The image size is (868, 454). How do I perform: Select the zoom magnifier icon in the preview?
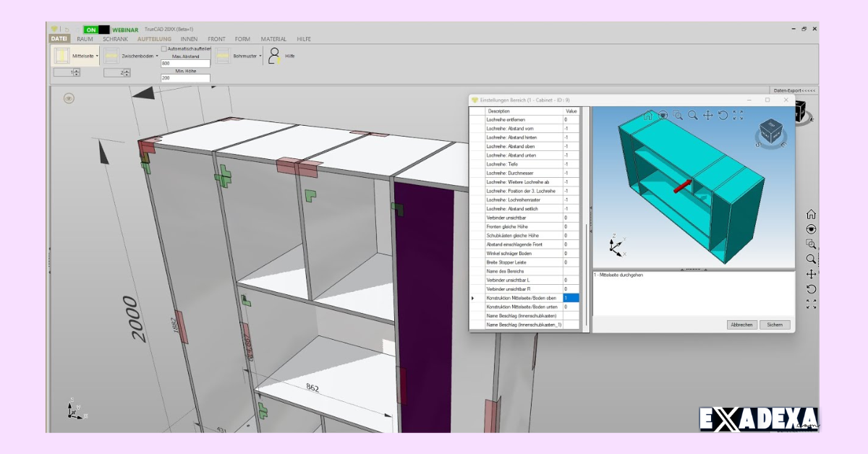[x=692, y=114]
